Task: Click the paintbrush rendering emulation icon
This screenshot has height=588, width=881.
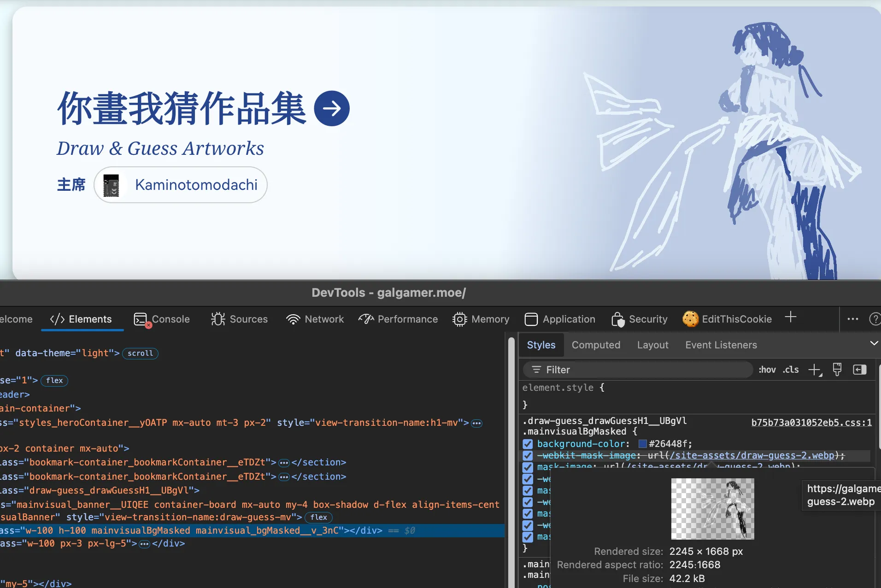Action: tap(837, 370)
